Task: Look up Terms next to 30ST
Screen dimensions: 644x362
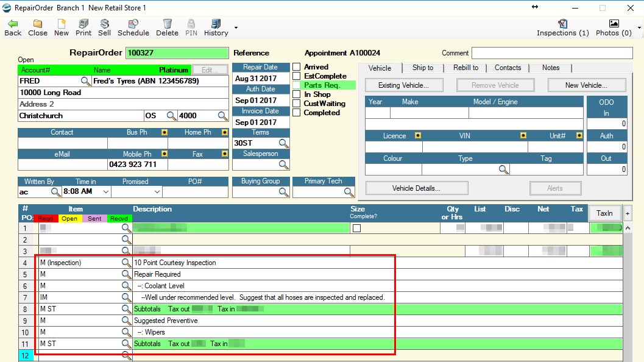Action: pos(283,143)
